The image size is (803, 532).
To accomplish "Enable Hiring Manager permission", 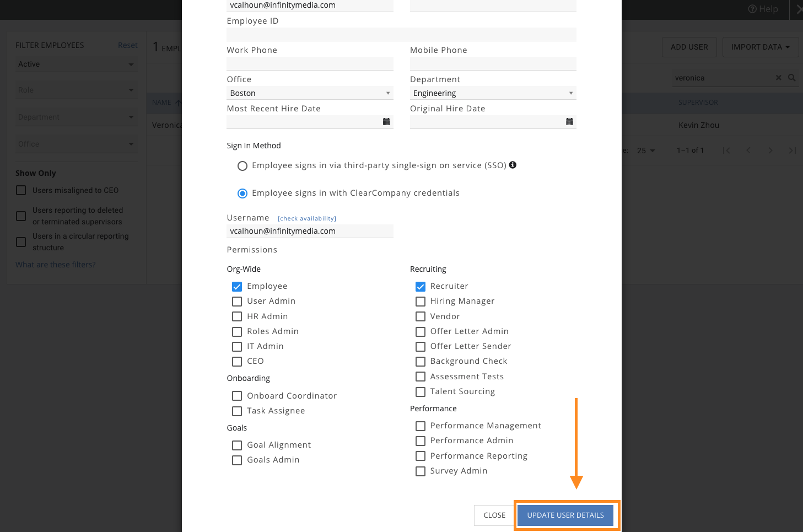I will [x=421, y=302].
